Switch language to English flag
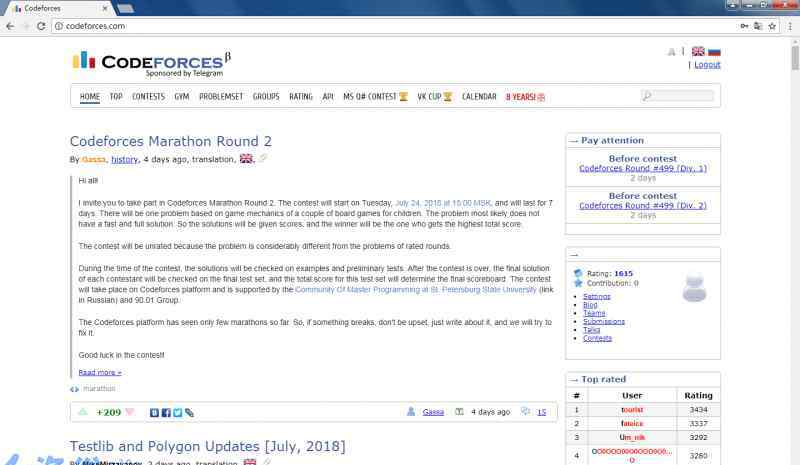Viewport: 800px width, 465px height. pos(698,52)
